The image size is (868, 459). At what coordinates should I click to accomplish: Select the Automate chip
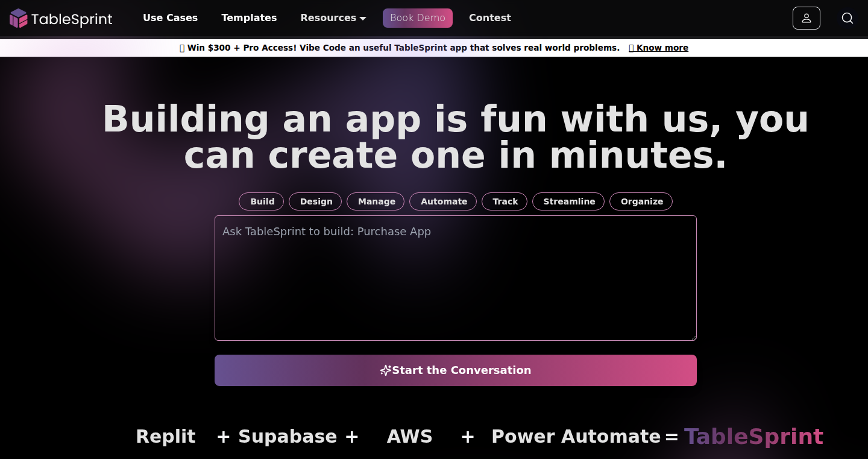tap(443, 201)
